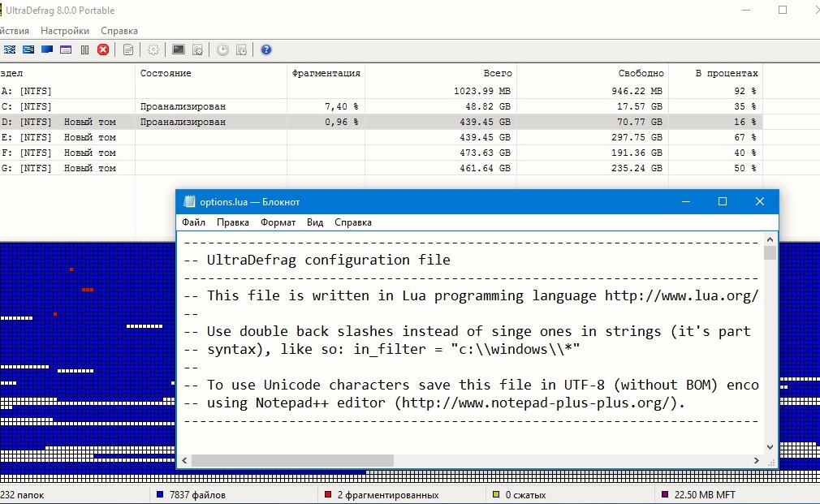Sort by the Всего column header
The image size is (820, 504).
(x=441, y=73)
